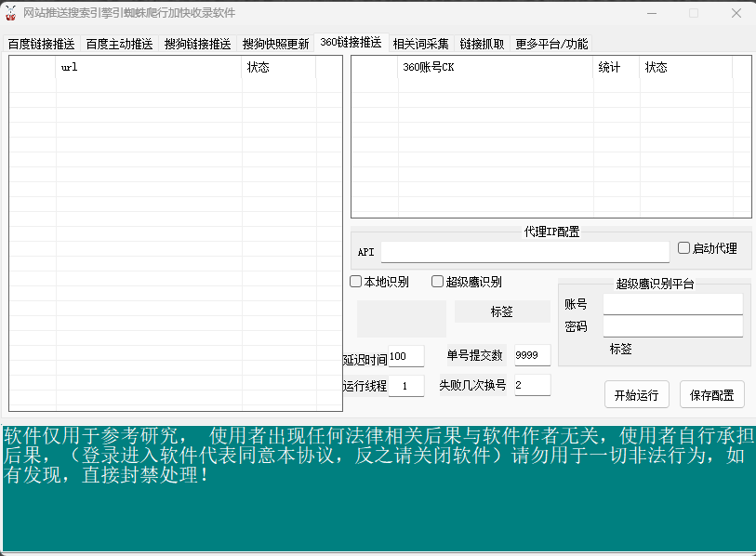Click the 账号 input field
756x556 pixels.
(x=672, y=304)
